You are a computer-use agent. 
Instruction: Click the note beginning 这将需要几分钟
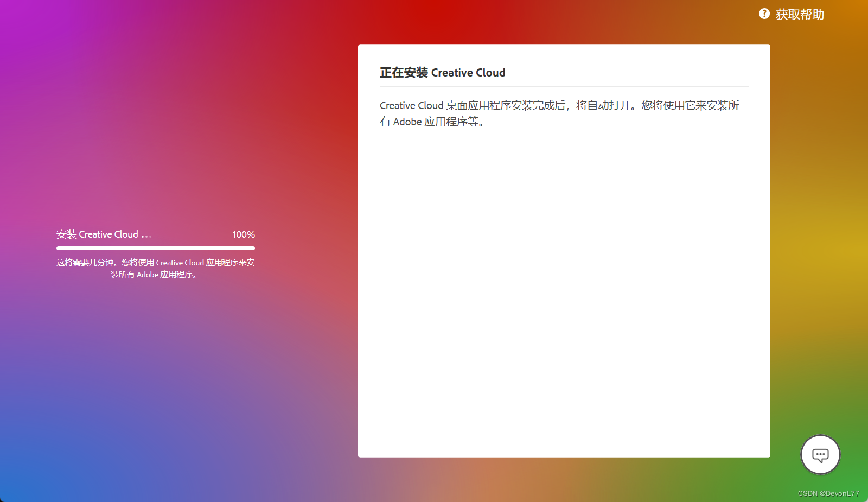coord(156,269)
